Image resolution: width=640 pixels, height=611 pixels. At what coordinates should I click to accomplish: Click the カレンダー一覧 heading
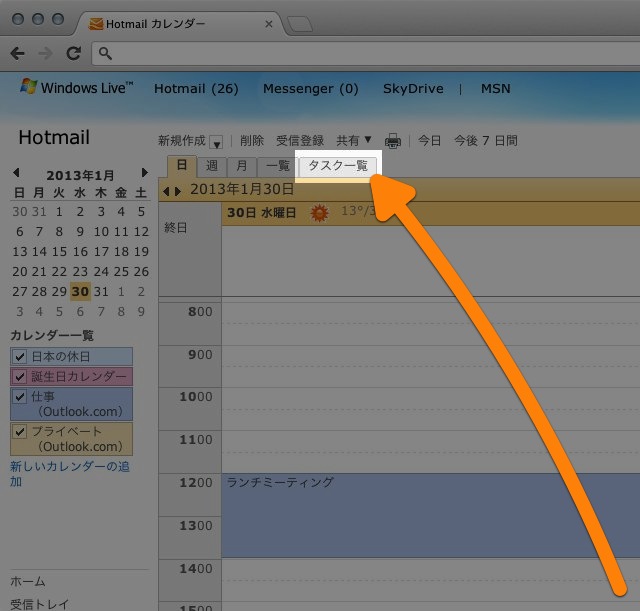pos(52,335)
